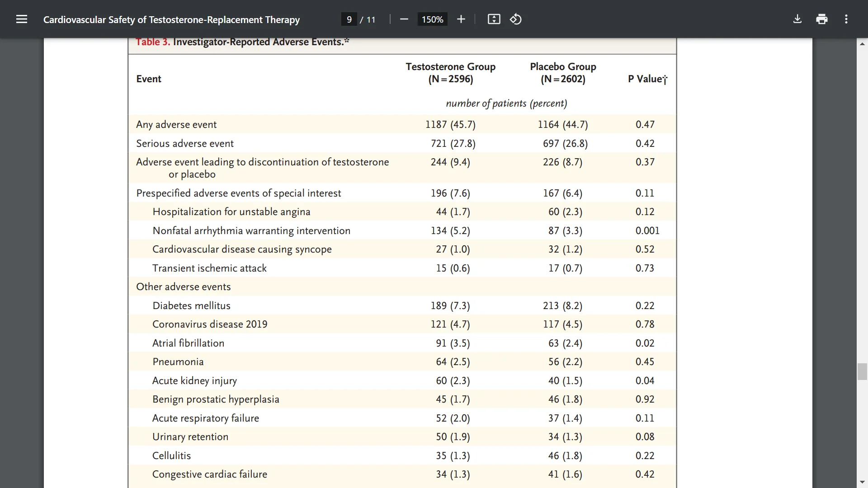Click the value '87 (3.3)'
This screenshot has height=488, width=868.
coord(566,231)
